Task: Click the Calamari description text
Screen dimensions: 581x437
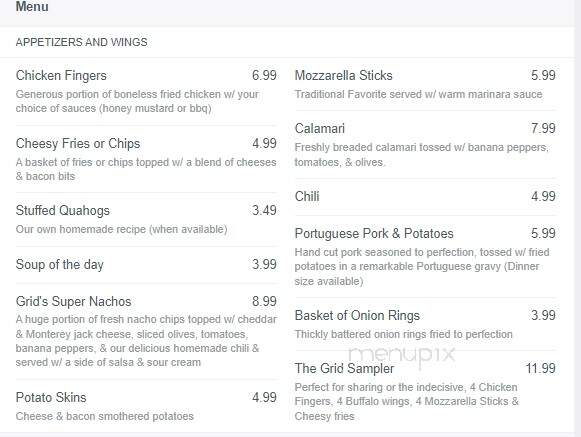Action: point(421,155)
